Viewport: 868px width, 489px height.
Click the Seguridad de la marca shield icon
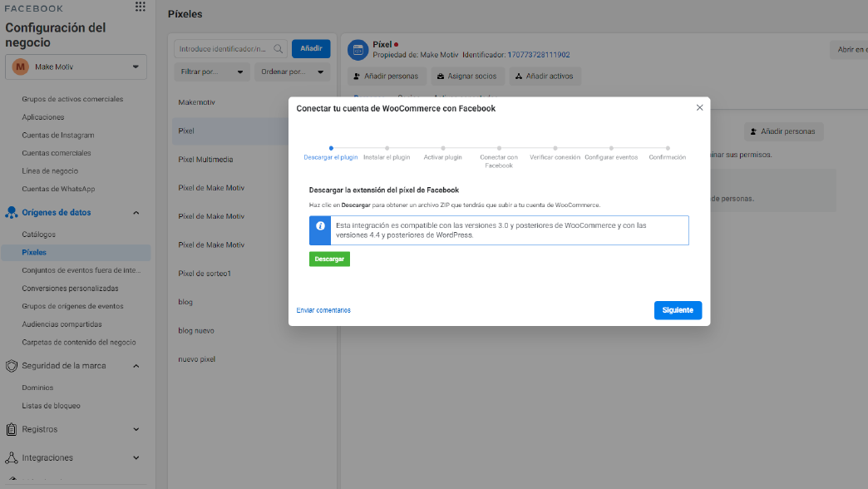[x=12, y=366]
